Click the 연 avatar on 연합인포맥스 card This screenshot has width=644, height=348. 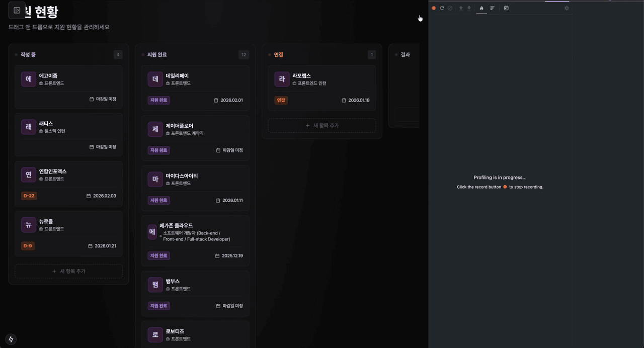click(28, 175)
